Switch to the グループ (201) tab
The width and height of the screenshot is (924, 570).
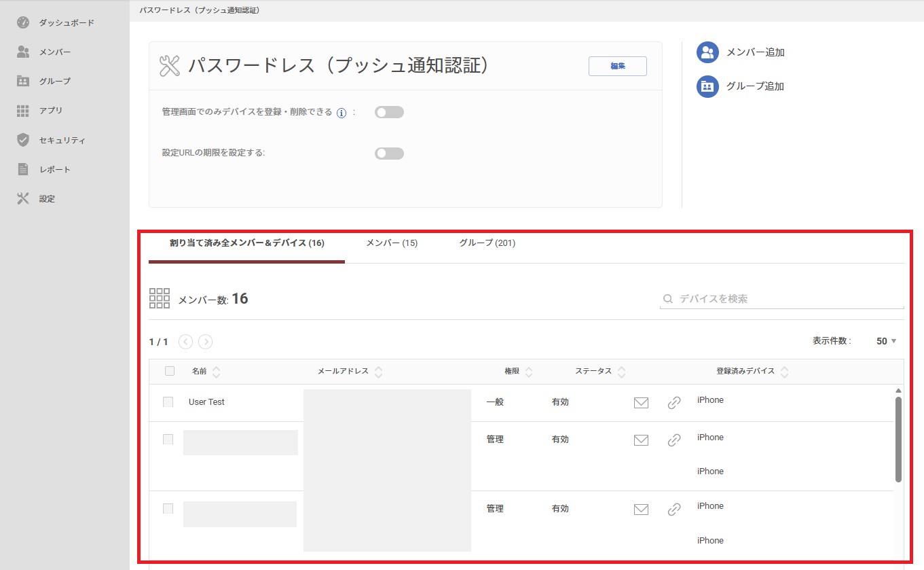[x=487, y=243]
